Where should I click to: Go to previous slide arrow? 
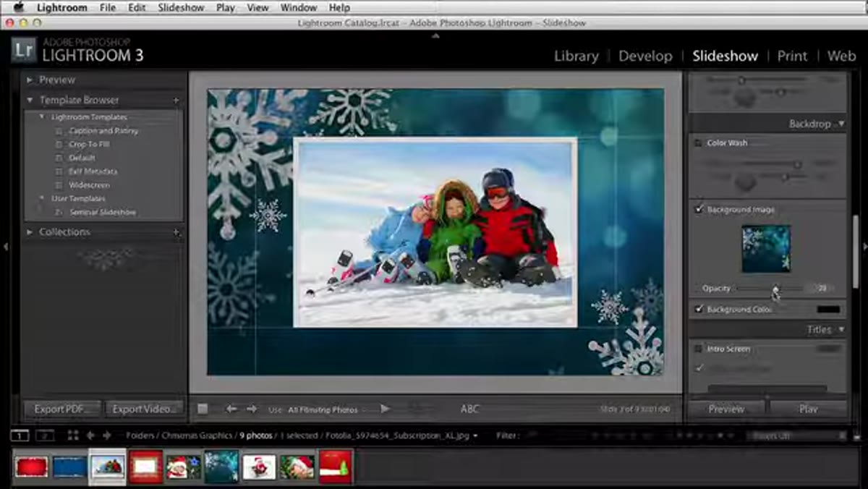click(x=231, y=409)
